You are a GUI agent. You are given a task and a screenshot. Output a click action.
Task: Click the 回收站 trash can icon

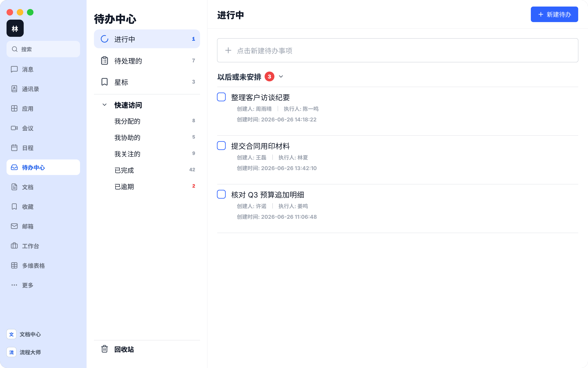point(105,349)
